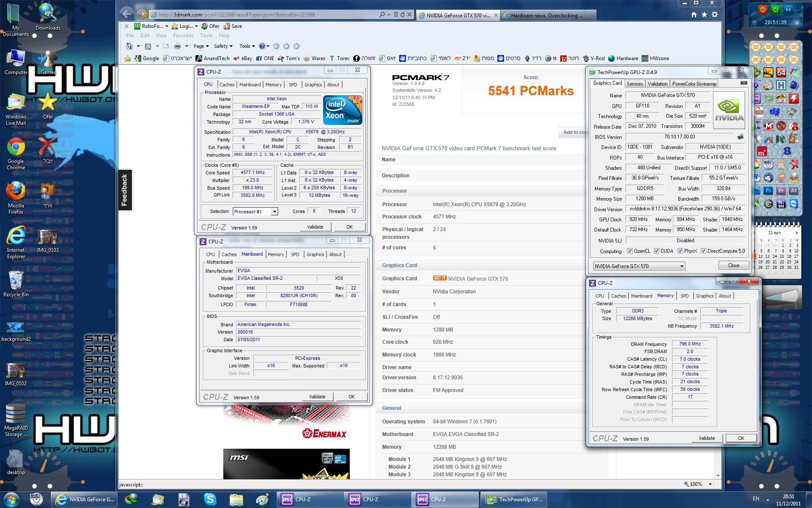Open IE gear settings icon at top right
The image size is (812, 508).
point(715,15)
